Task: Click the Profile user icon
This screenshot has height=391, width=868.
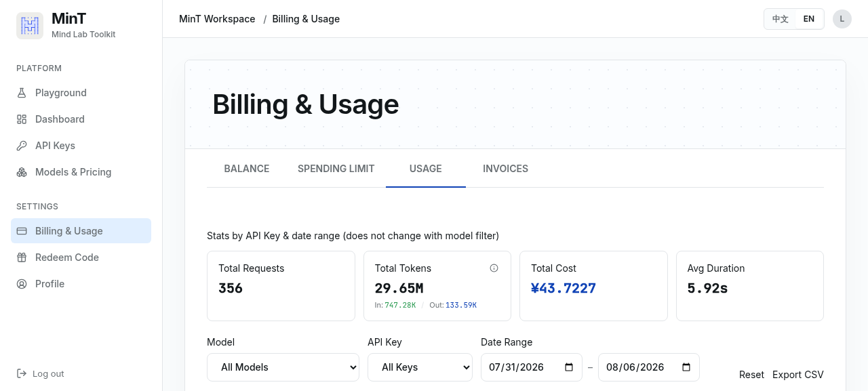Action: (22, 284)
